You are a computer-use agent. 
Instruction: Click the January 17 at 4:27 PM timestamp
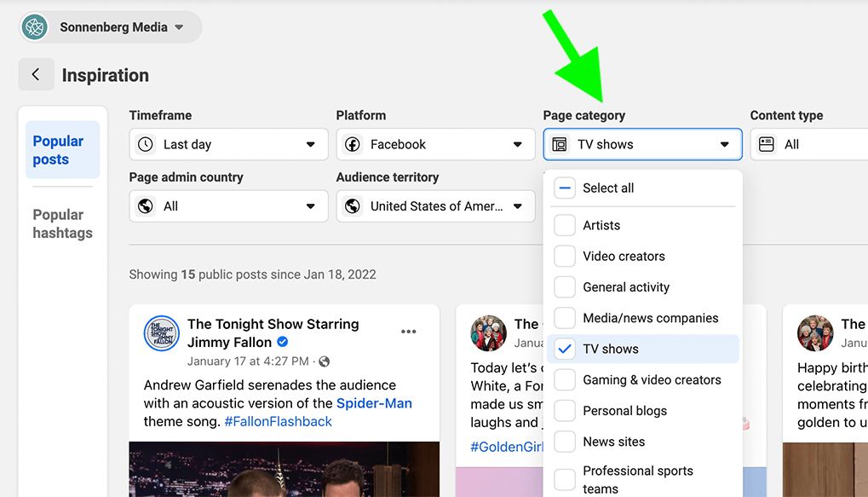[248, 361]
